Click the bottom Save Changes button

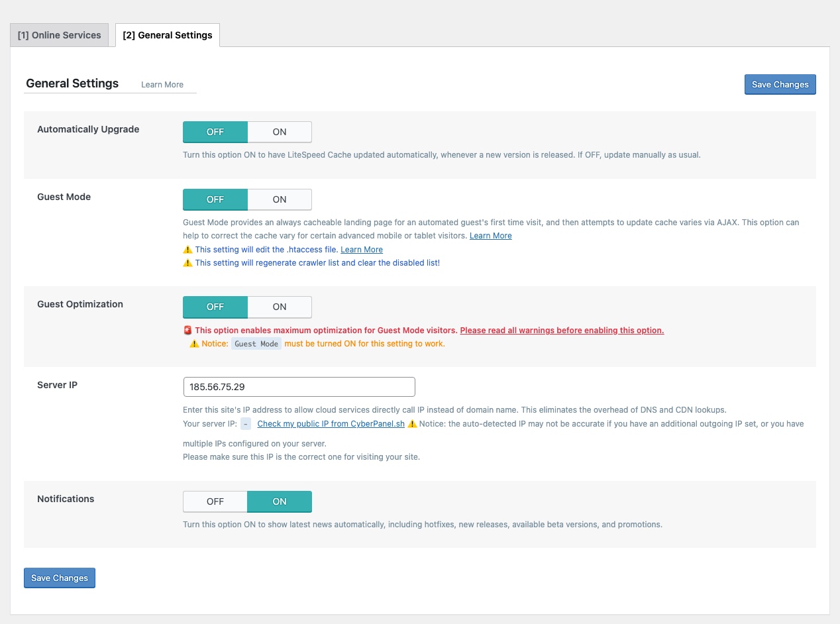[60, 578]
